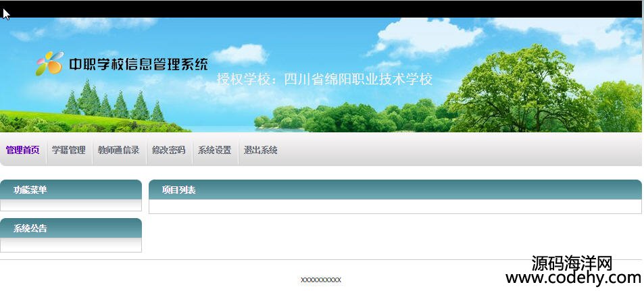Click the 中职学校信息管理系统 title text
This screenshot has height=291, width=644.
point(138,65)
